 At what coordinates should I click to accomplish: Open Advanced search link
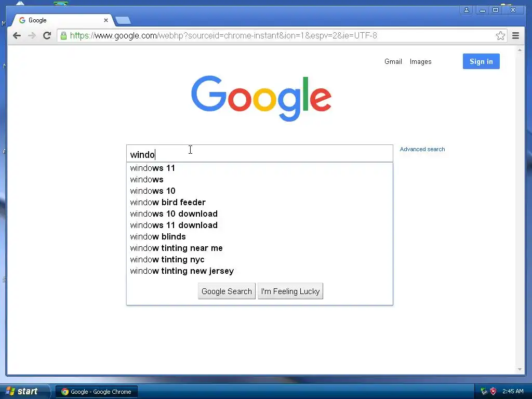[x=422, y=149]
